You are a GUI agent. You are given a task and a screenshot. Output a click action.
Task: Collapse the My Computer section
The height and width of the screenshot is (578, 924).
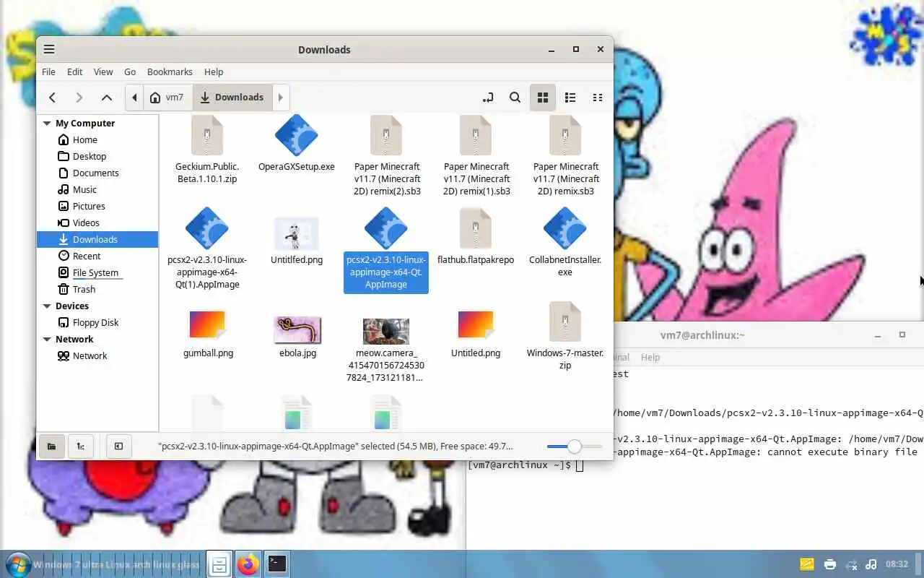[x=47, y=124]
